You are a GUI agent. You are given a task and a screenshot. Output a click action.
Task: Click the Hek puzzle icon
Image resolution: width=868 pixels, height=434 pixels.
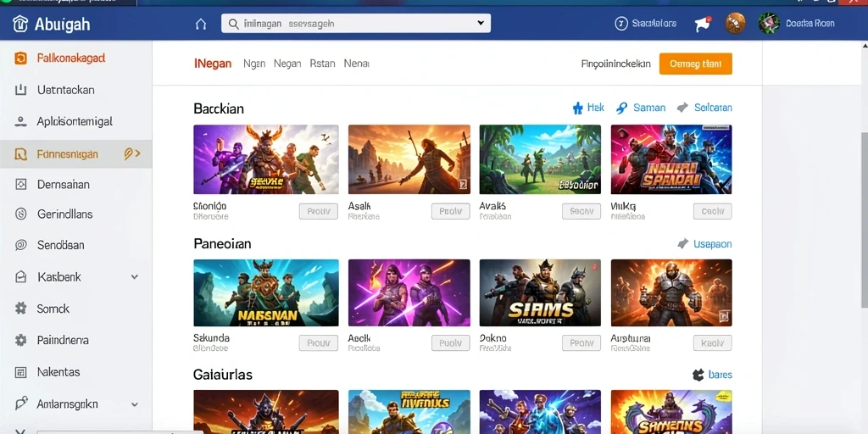pos(577,108)
